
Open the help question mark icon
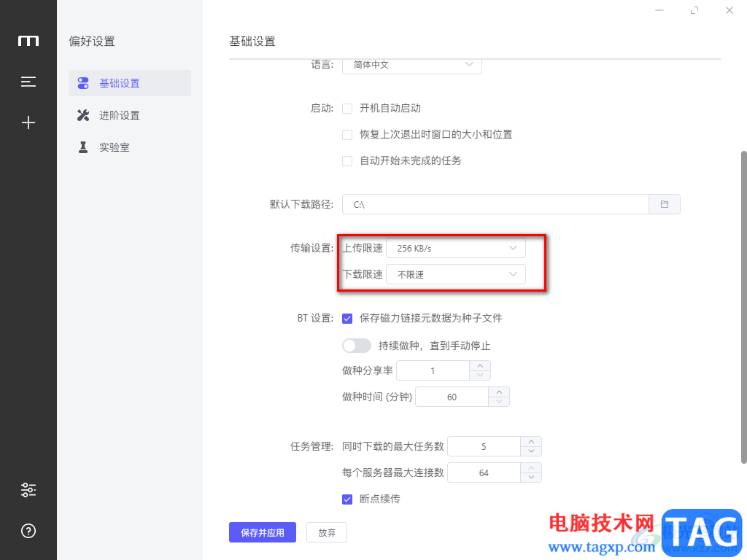pyautogui.click(x=28, y=531)
